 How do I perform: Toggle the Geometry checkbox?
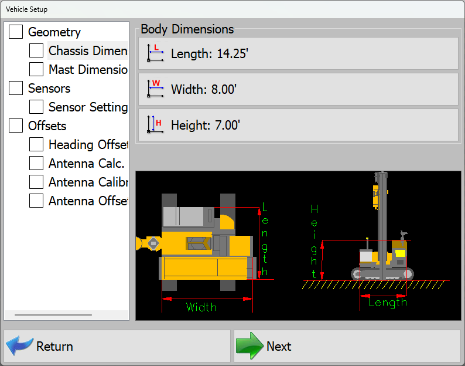(x=16, y=32)
